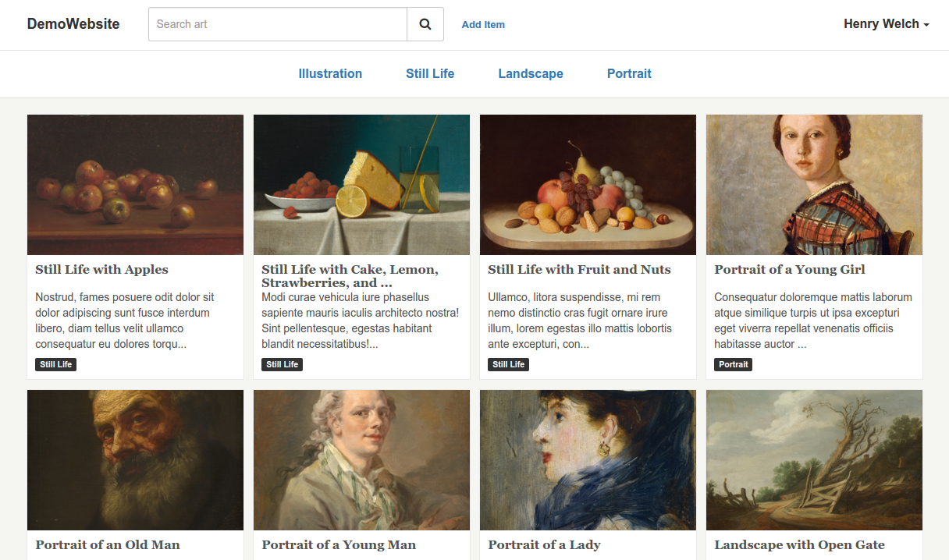Click the Add Item link
949x560 pixels.
click(483, 25)
